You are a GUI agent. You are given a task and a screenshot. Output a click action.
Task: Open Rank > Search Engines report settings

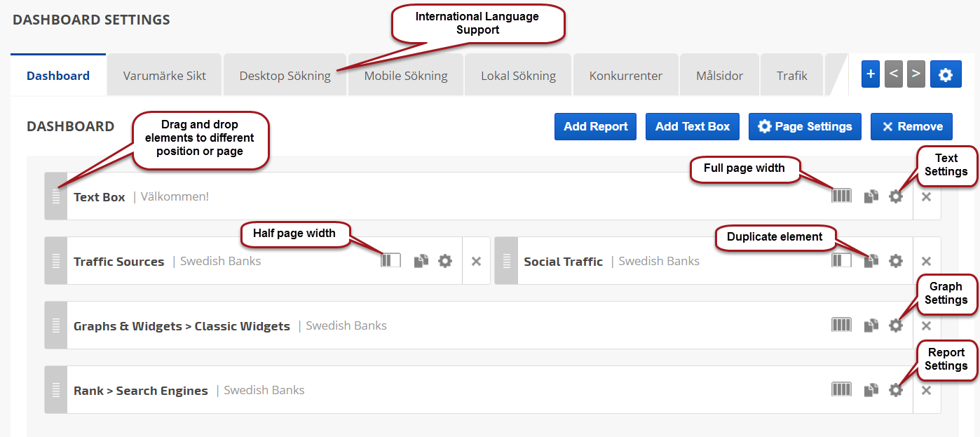tap(895, 390)
